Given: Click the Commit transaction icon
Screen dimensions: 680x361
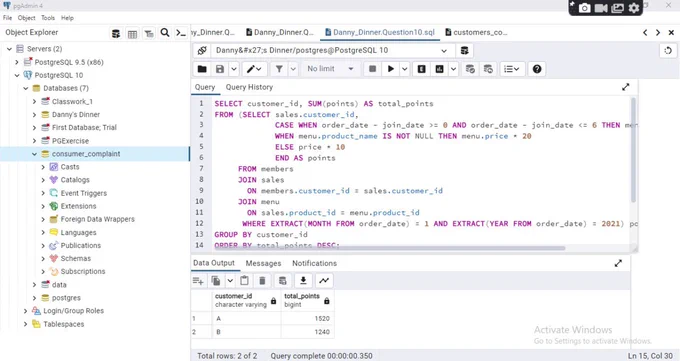Looking at the screenshot, I should click(470, 69).
